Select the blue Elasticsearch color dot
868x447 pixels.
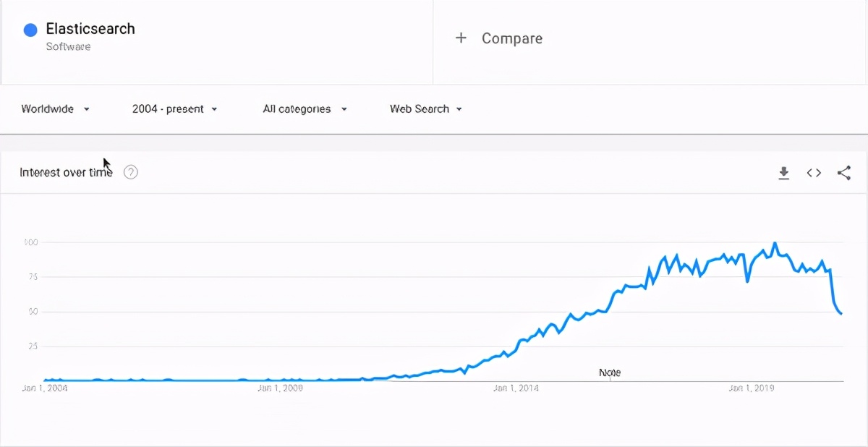click(30, 30)
